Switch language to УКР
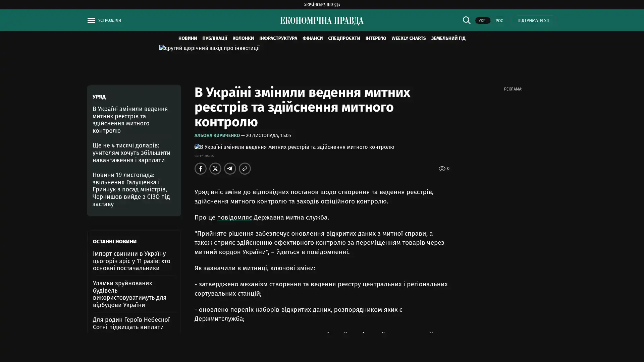Screen dimensions: 644x362 [482, 20]
